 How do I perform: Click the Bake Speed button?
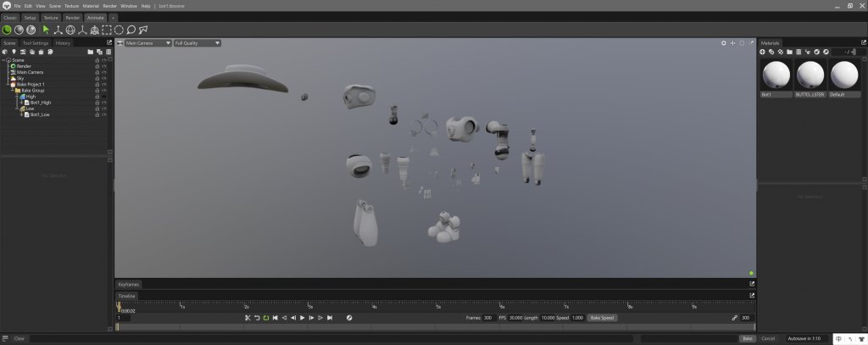[x=603, y=318]
